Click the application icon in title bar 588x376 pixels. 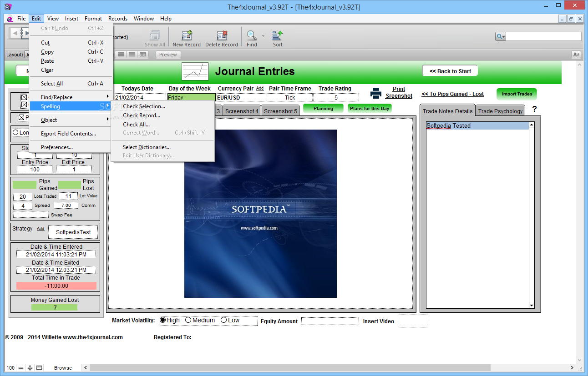click(x=8, y=7)
